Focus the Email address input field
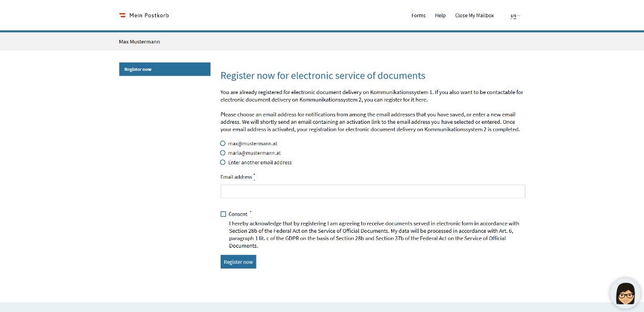Screen dimensions: 644x312 point(373,192)
